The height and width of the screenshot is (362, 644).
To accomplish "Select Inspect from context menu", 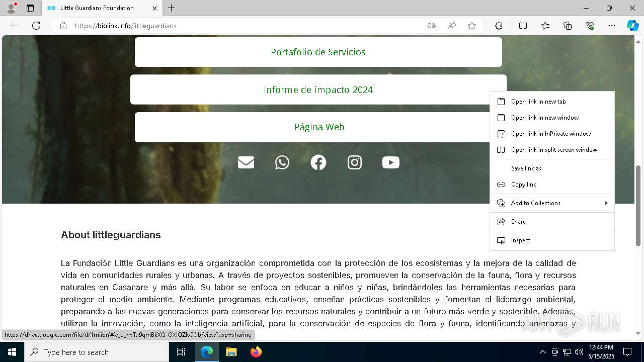I will (552, 240).
